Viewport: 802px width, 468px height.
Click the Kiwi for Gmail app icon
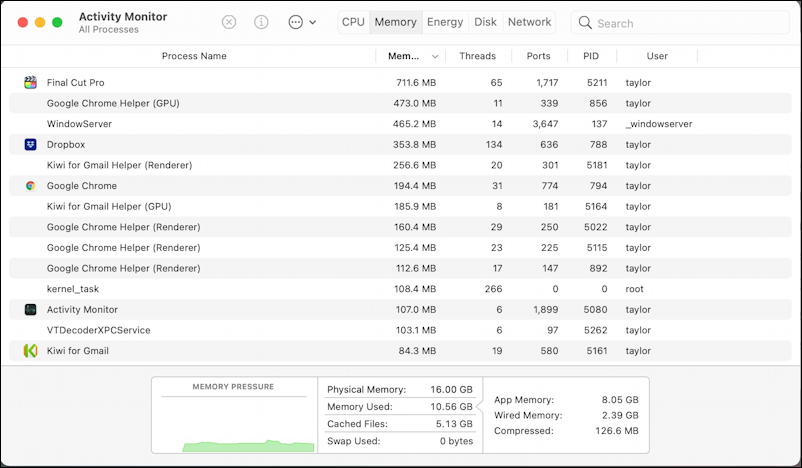point(31,351)
